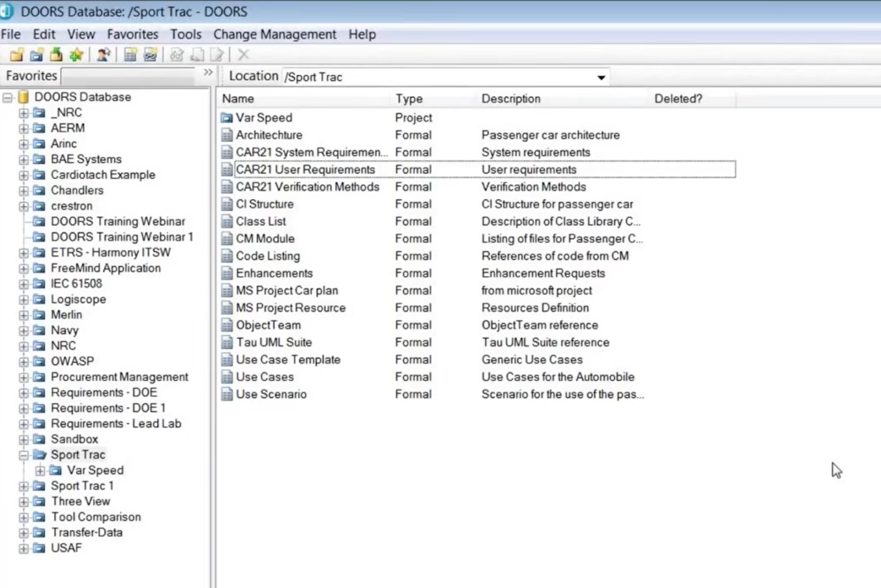Click the New Folder toolbar icon
881x588 pixels.
16,54
